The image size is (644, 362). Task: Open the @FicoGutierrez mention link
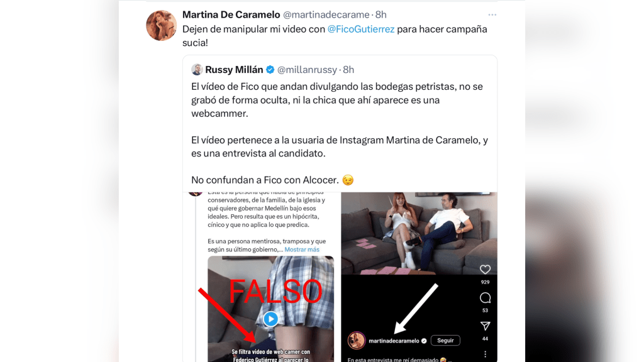(360, 29)
